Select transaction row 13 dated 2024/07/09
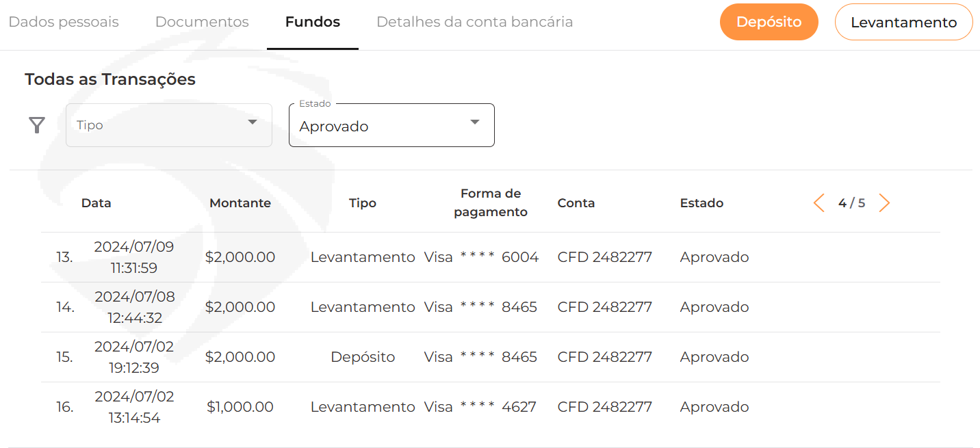This screenshot has width=980, height=448. coord(490,257)
